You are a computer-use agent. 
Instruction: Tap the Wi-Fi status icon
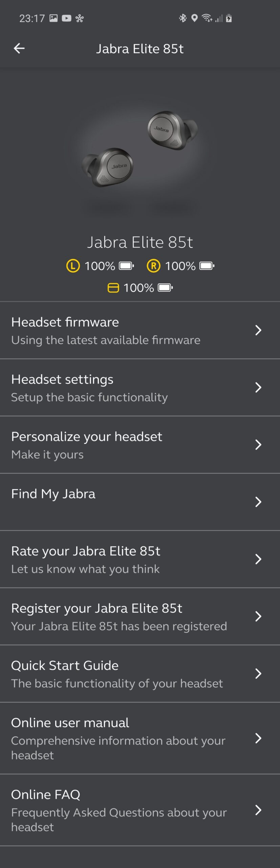pos(207,18)
